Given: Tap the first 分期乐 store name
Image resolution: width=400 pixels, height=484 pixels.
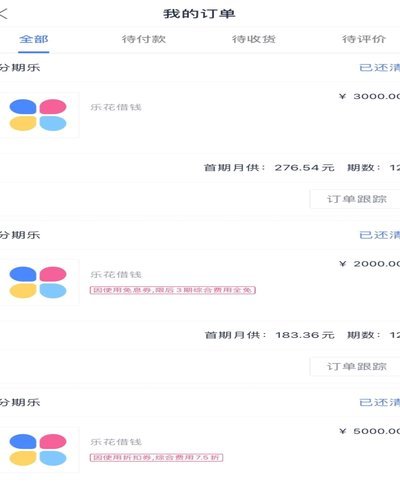Looking at the screenshot, I should coord(20,68).
